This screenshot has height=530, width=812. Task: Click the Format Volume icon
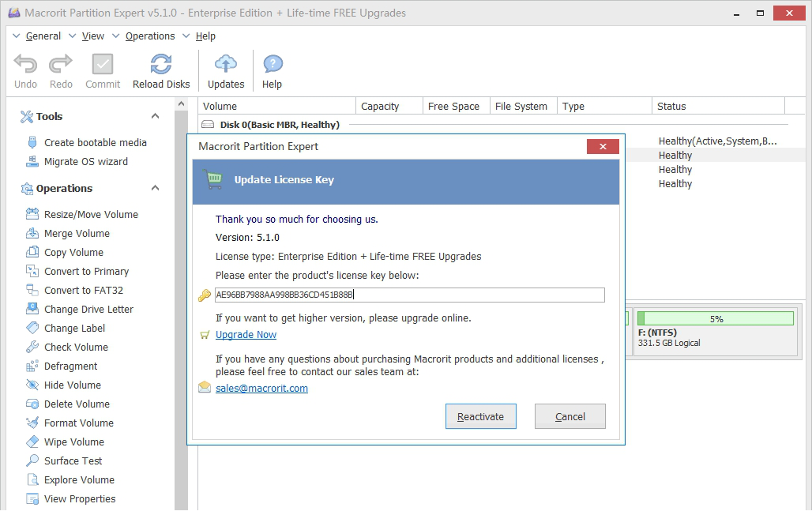[x=32, y=423]
